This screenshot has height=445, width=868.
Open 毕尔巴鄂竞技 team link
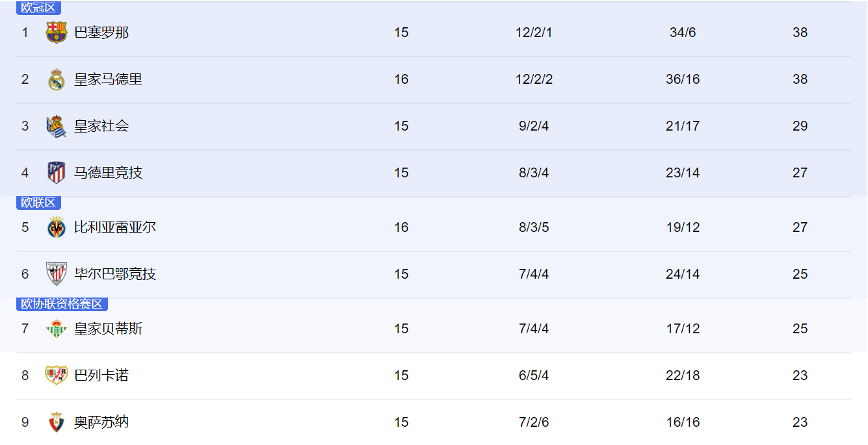[115, 274]
